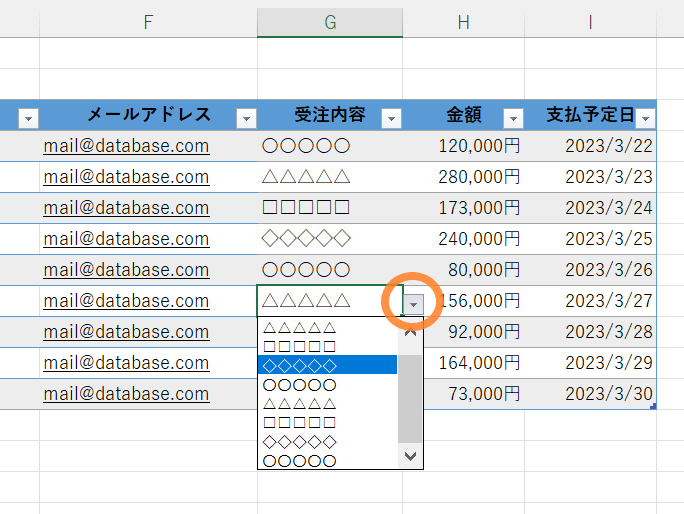The height and width of the screenshot is (514, 684).
Task: Grab the table resize handle below 2023/3/30
Action: 653,406
